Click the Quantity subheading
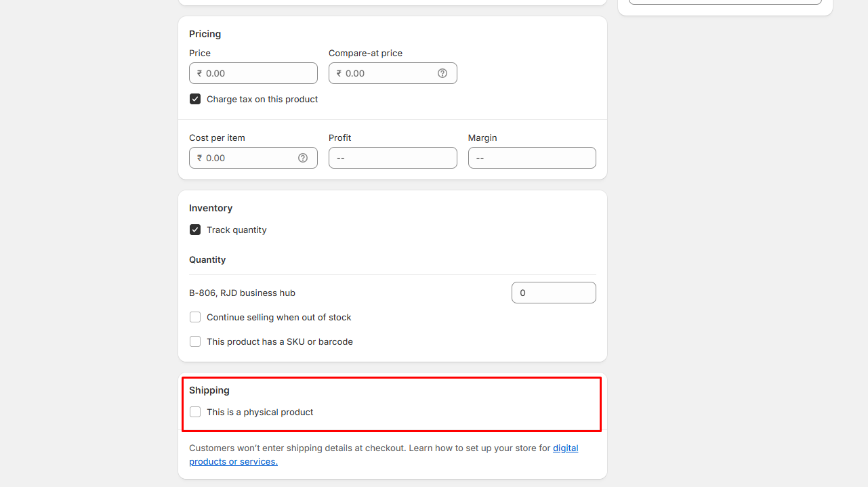Screen dimensions: 868x487 point(207,259)
